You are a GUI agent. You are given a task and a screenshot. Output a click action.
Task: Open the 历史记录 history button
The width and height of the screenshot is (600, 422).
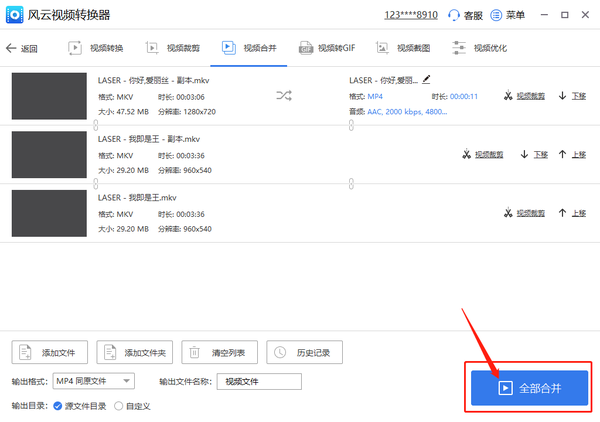click(305, 352)
